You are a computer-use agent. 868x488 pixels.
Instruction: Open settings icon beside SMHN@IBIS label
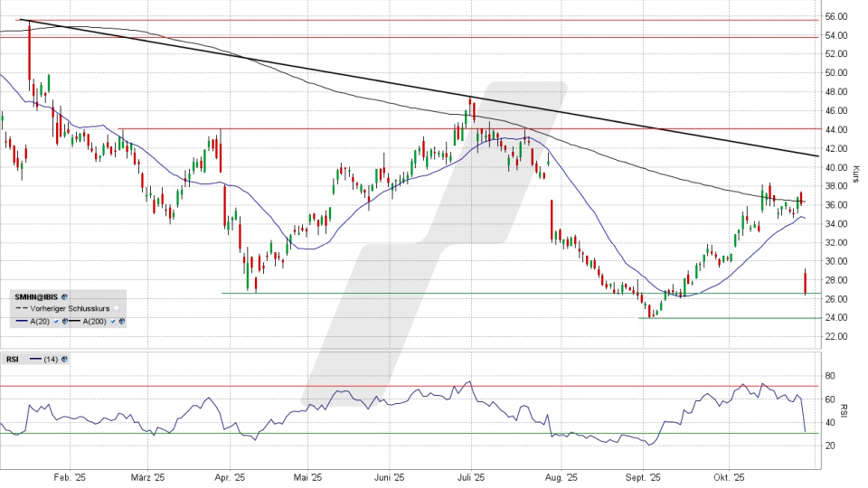(64, 297)
